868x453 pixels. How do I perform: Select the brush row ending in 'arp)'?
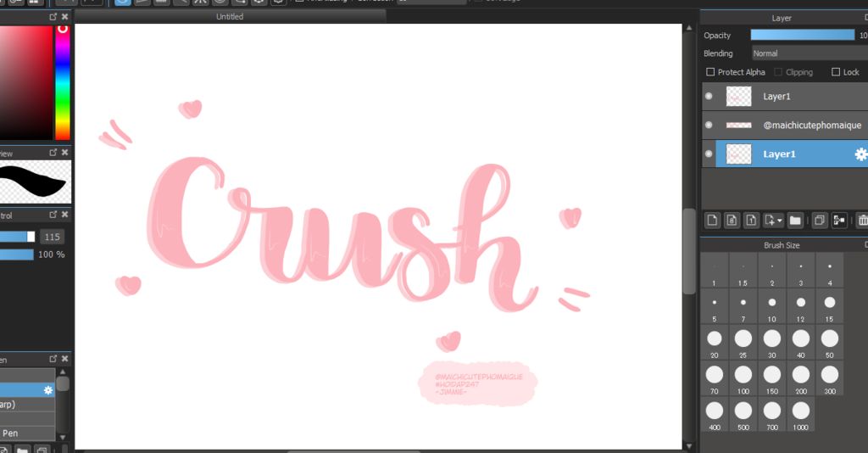coord(27,405)
